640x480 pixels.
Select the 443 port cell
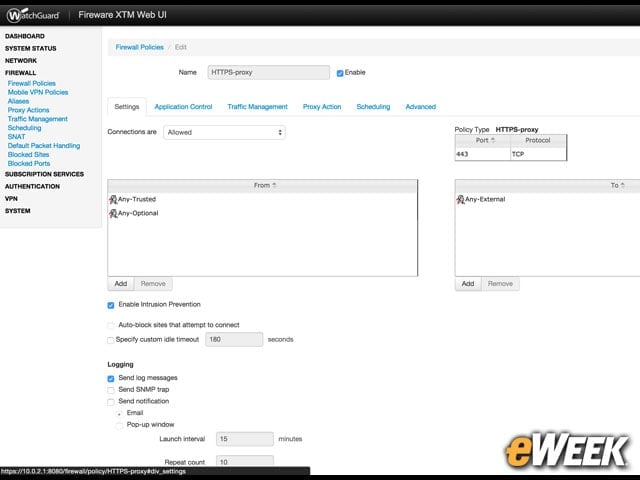coord(482,154)
